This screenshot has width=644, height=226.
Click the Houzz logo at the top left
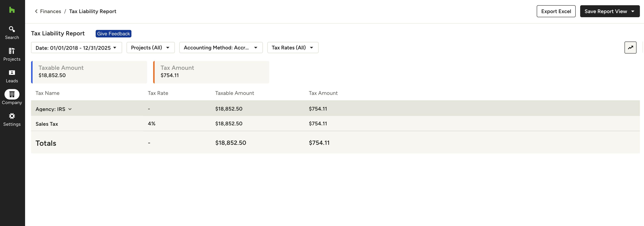12,10
